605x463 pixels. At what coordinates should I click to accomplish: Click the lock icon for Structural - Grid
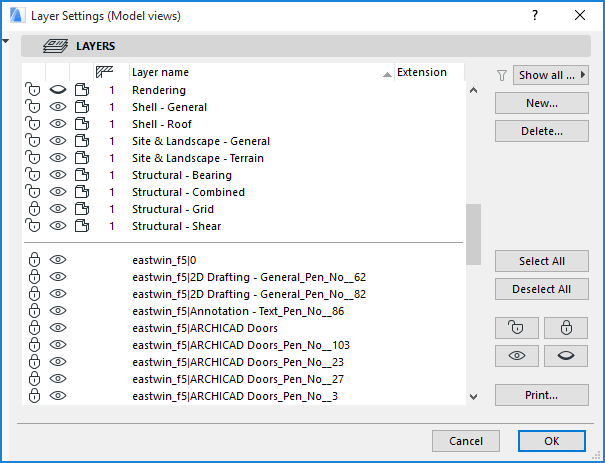coord(33,209)
